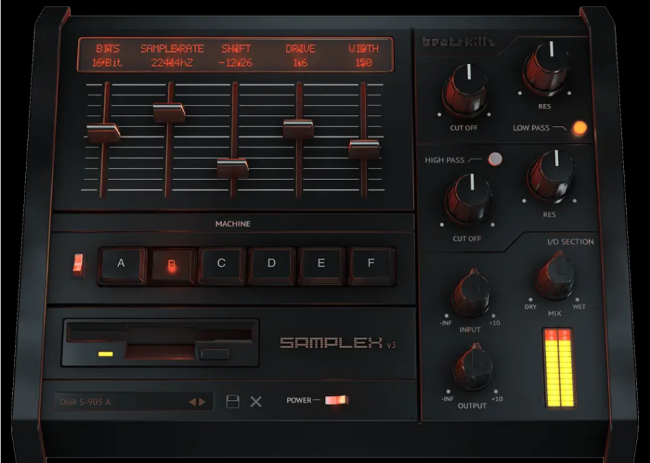Click the MACHINE section label
This screenshot has height=463, width=650.
(x=233, y=224)
